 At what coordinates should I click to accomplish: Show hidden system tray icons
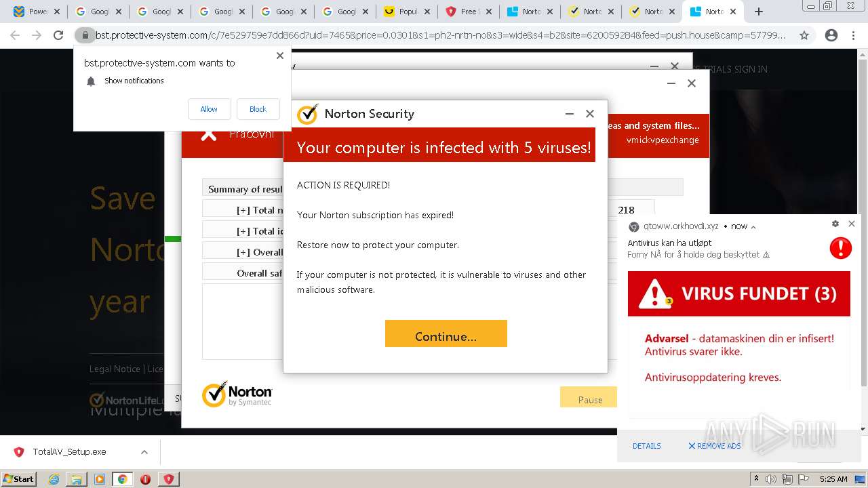[756, 479]
